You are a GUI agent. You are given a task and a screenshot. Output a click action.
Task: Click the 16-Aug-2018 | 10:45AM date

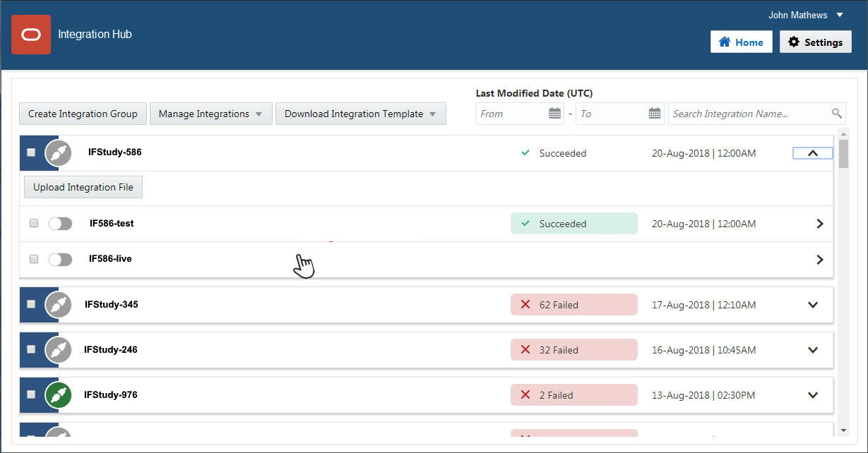coord(704,350)
